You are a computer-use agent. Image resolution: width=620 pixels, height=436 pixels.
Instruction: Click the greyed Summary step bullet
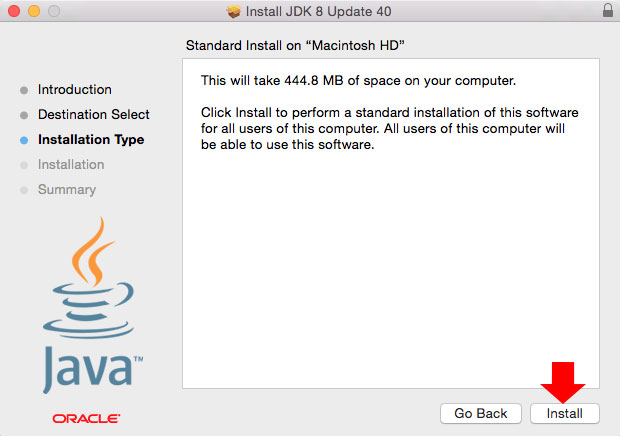(x=24, y=190)
